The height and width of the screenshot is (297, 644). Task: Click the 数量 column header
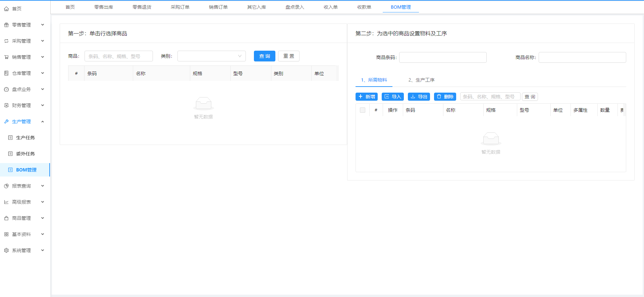point(607,110)
